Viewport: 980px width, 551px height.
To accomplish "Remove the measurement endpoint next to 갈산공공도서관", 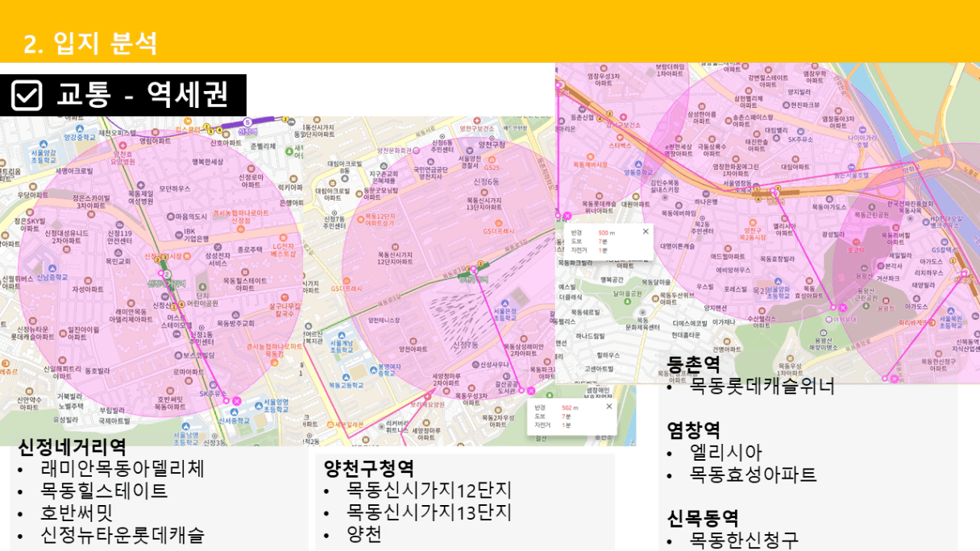I will pos(531,390).
